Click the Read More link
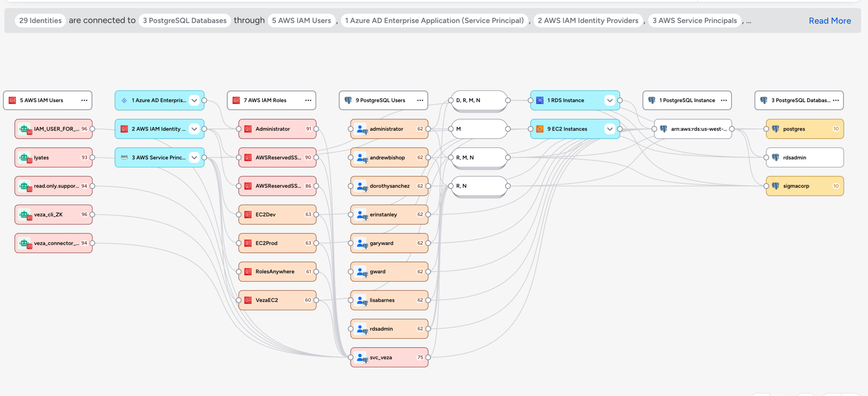The image size is (868, 396). [x=830, y=21]
